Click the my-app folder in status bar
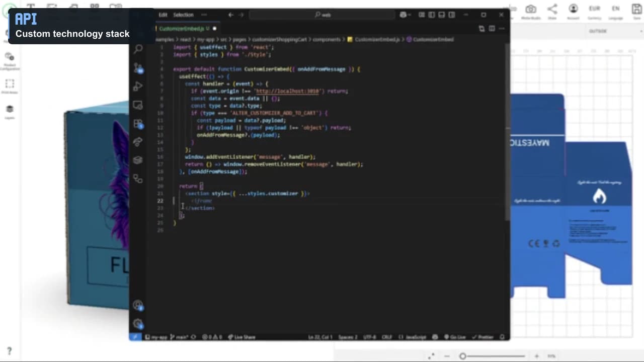The image size is (644, 362). [156, 337]
